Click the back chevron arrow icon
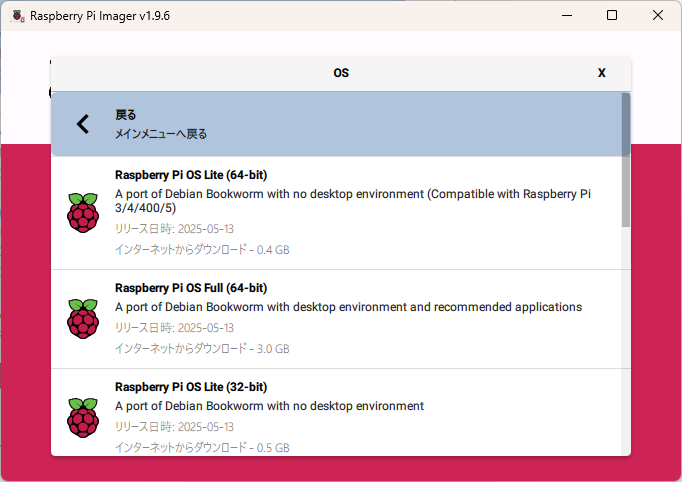Image resolution: width=682 pixels, height=482 pixels. (x=83, y=124)
